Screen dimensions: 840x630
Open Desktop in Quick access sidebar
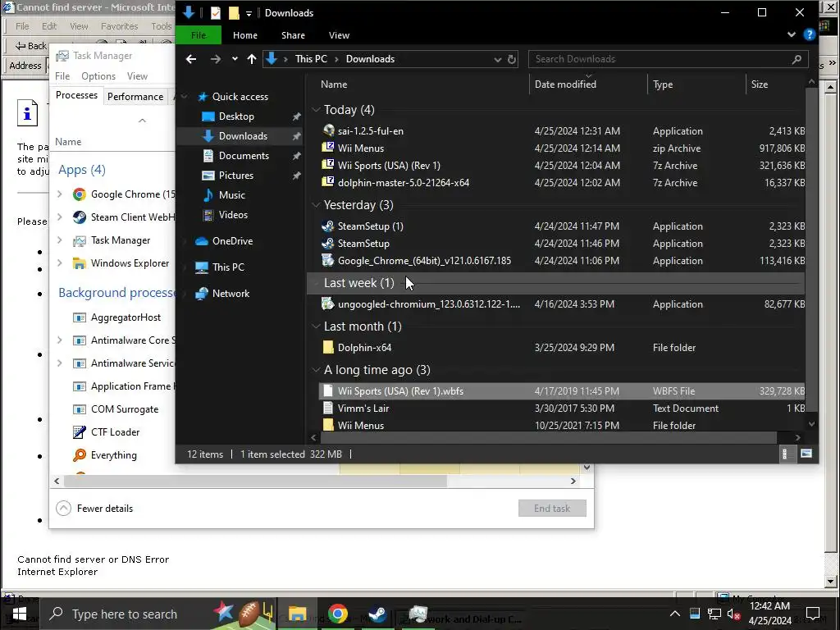tap(236, 116)
